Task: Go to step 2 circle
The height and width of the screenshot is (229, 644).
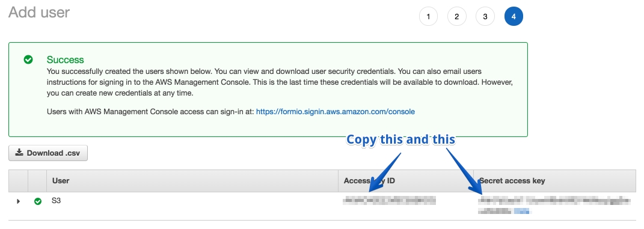Action: pos(457,17)
